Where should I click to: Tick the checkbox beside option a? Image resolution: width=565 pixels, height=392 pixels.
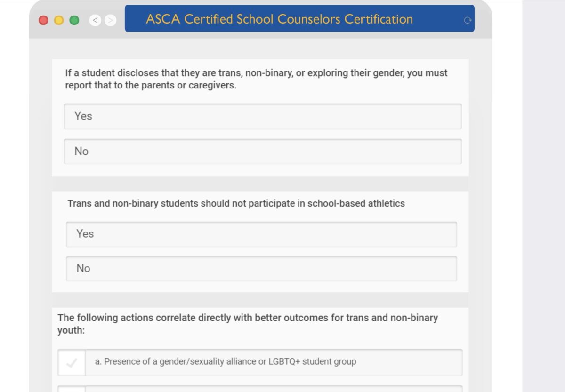[x=72, y=362]
